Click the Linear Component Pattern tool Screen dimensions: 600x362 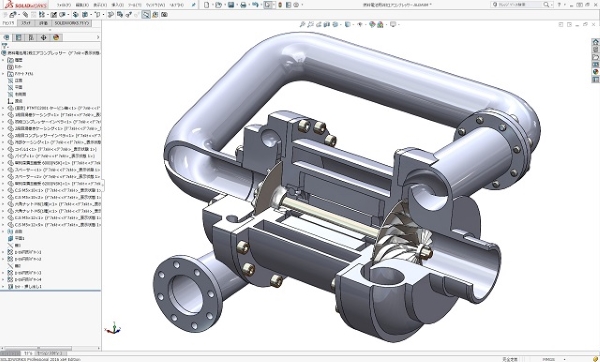(42, 15)
